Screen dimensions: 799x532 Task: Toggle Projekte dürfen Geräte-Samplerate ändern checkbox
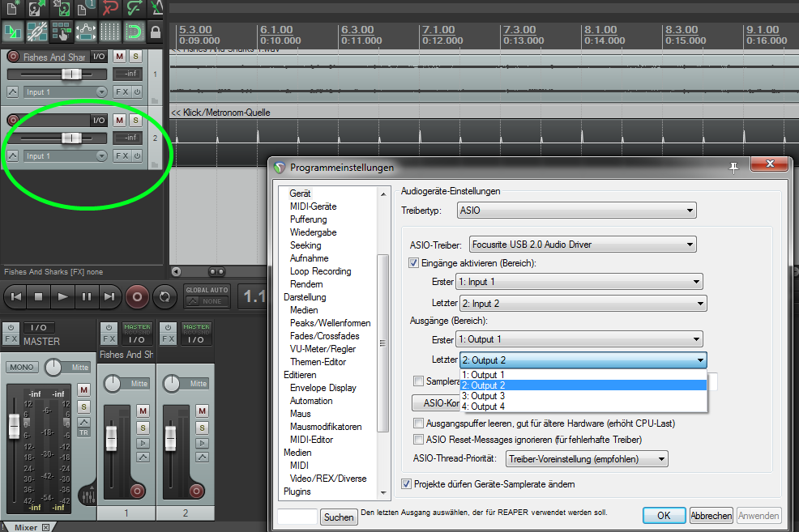tap(407, 484)
